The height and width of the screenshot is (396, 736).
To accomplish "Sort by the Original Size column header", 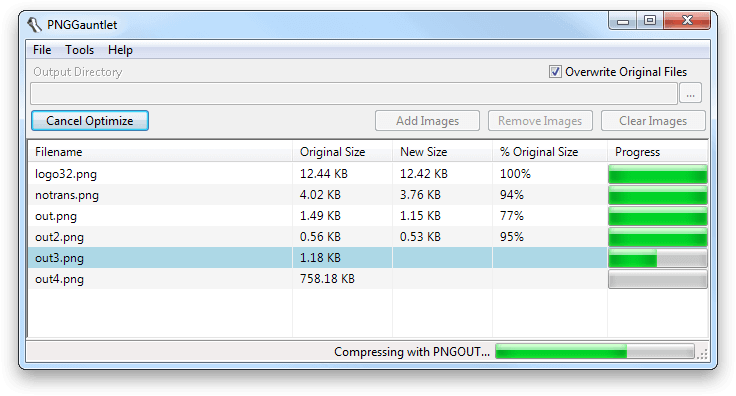I will 342,152.
